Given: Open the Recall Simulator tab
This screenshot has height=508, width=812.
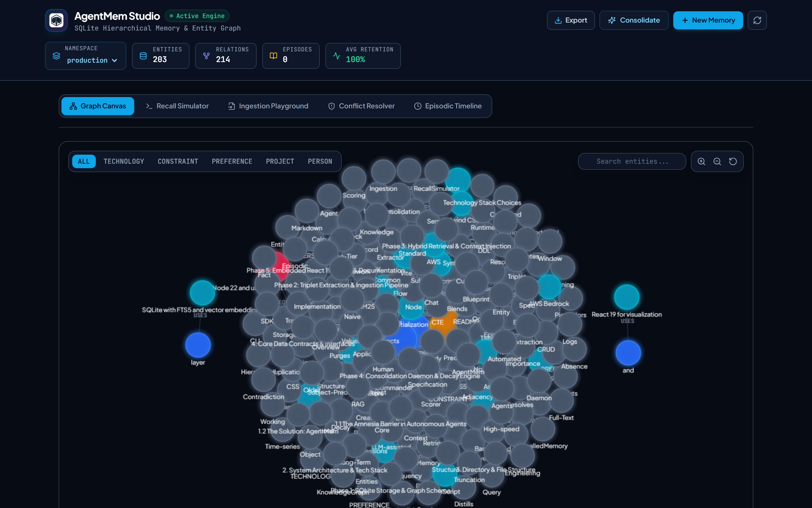Looking at the screenshot, I should coord(177,106).
